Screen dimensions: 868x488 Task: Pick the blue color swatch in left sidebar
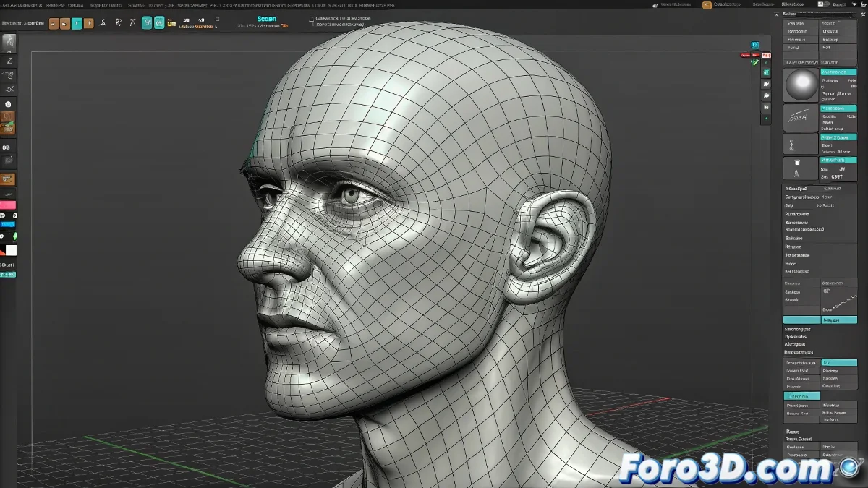[x=8, y=223]
